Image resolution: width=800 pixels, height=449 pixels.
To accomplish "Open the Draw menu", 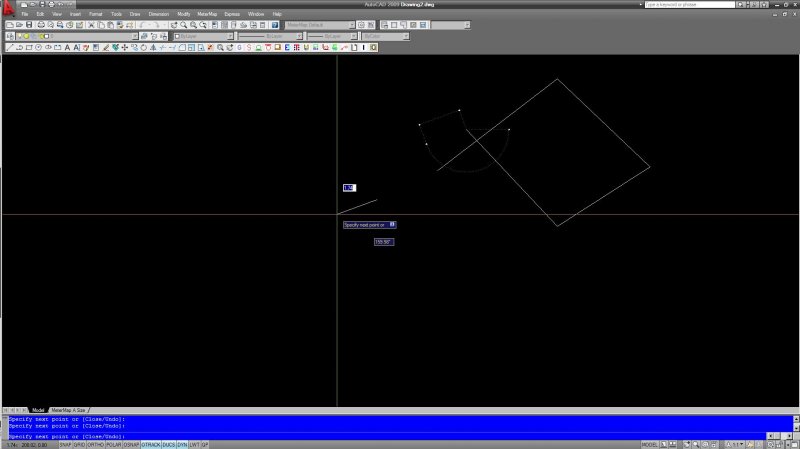I will pyautogui.click(x=135, y=14).
